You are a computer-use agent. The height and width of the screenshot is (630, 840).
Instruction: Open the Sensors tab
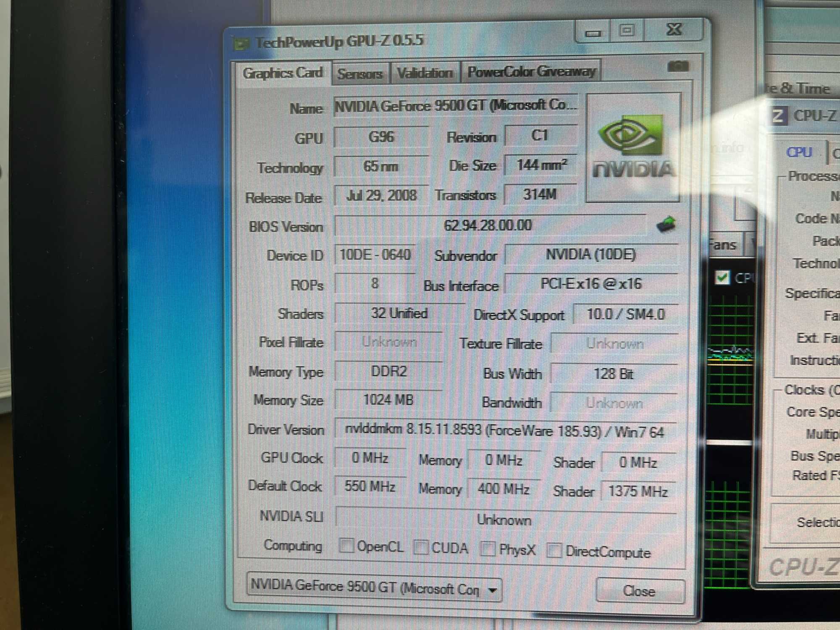360,73
